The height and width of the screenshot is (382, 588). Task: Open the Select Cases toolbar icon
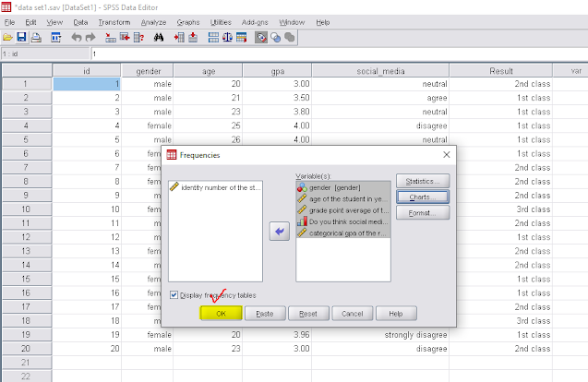(x=242, y=38)
